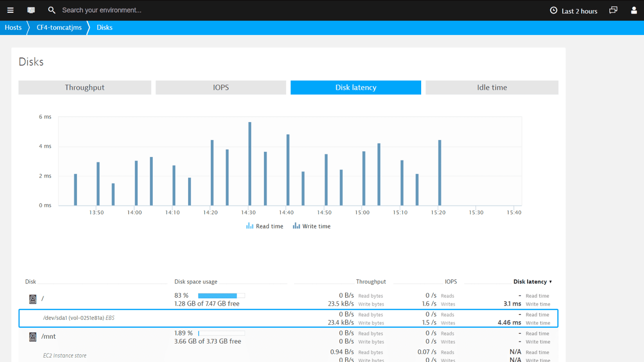Toggle the Read time legend icon
This screenshot has height=362, width=644.
(250, 226)
